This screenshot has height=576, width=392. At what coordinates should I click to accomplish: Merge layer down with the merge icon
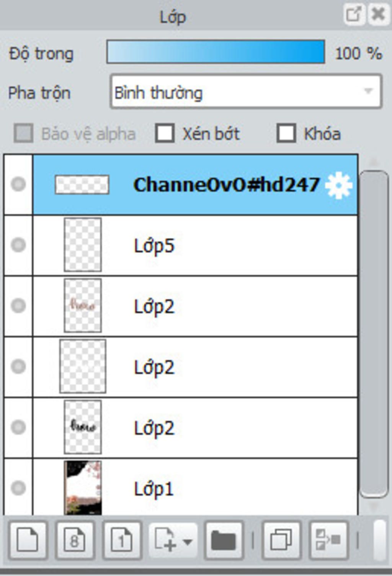[328, 540]
